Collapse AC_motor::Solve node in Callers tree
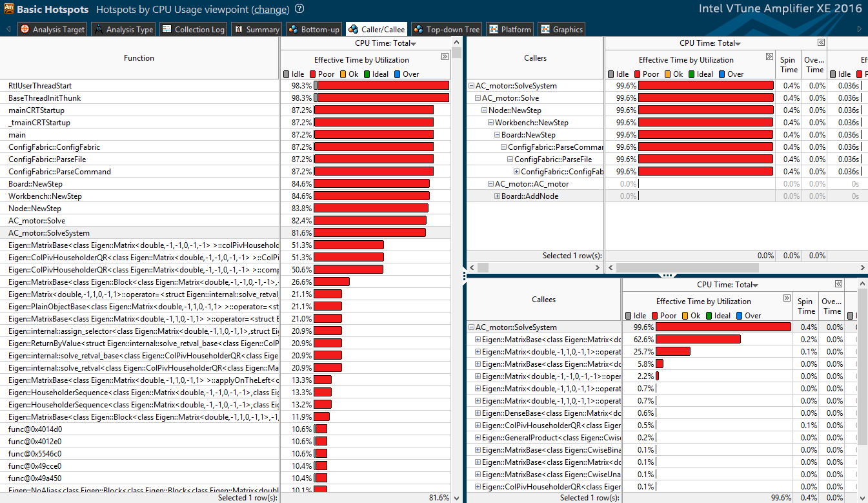The image size is (868, 503). point(478,98)
